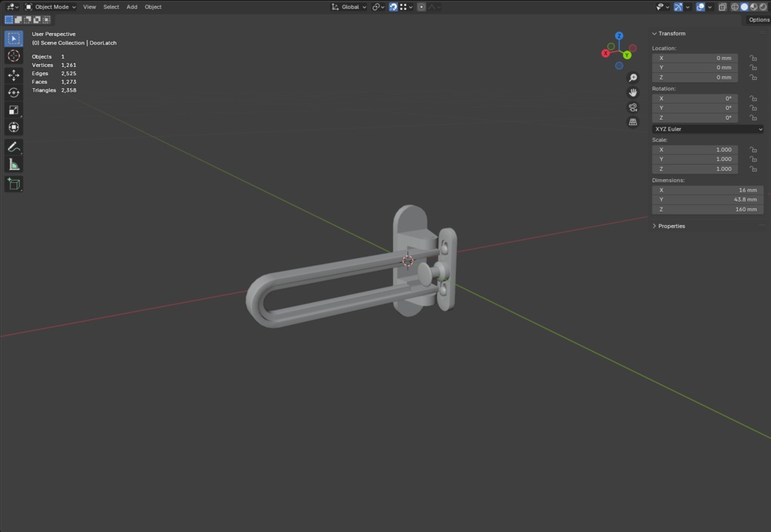The height and width of the screenshot is (532, 771).
Task: Lock the Scale Z value
Action: coord(753,169)
